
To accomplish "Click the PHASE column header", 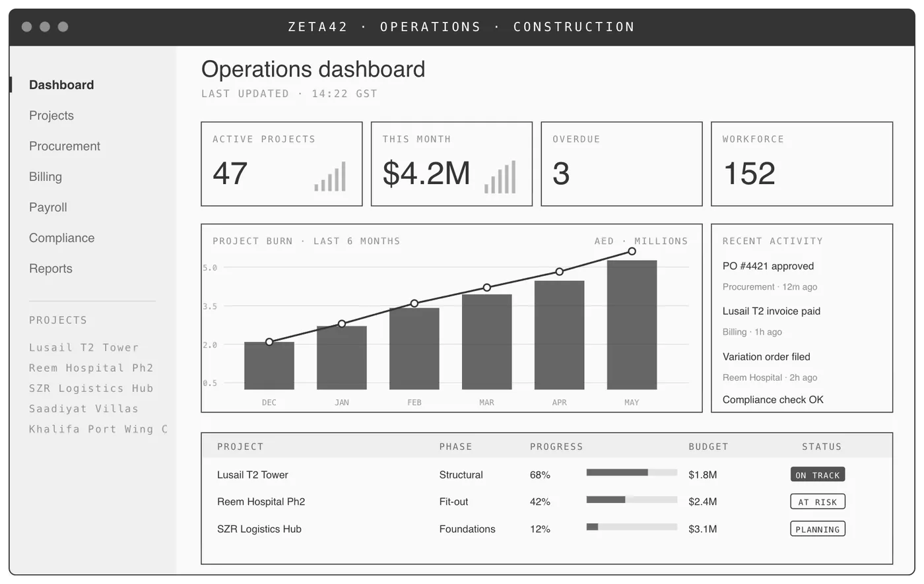I will [456, 447].
